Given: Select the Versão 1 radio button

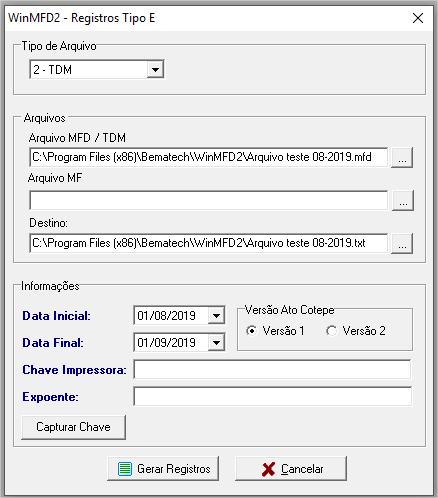Looking at the screenshot, I should 252,331.
